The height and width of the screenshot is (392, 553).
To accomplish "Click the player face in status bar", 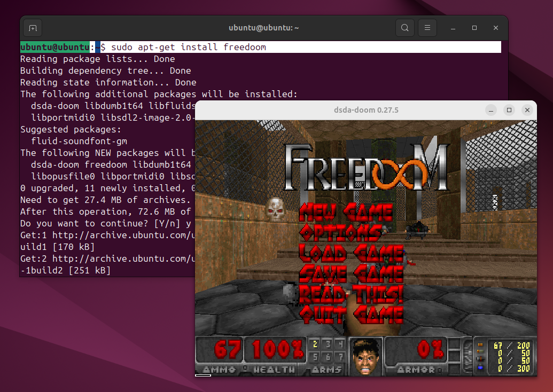I will click(365, 356).
